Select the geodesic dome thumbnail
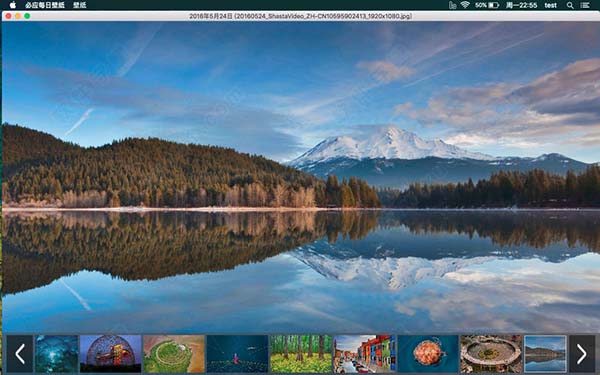The image size is (600, 375). click(111, 354)
